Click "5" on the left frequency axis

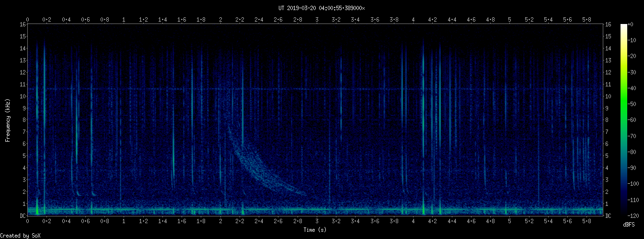24,156
